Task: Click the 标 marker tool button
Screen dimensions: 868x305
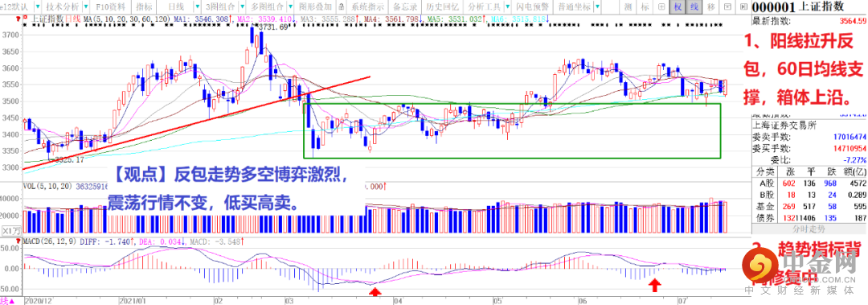Action: pyautogui.click(x=645, y=6)
